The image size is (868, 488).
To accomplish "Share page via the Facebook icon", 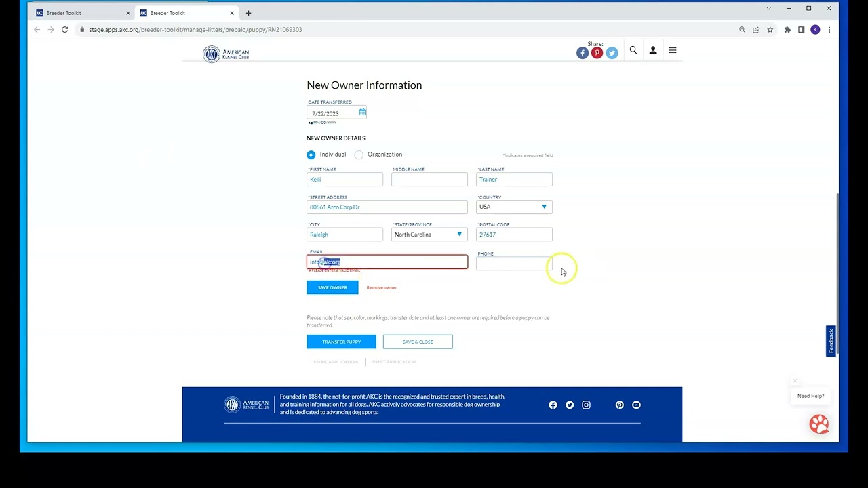I will point(583,53).
